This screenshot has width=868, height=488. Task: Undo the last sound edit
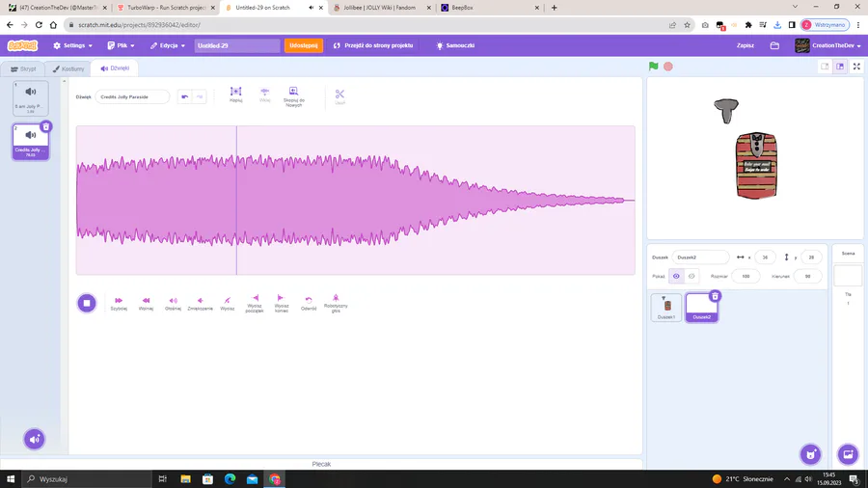tap(185, 96)
